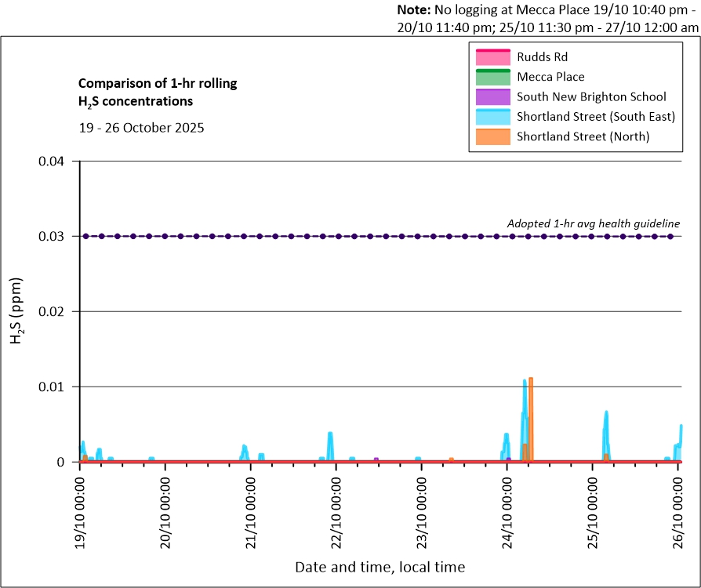Click the 'Adopted 1-hr avg health guideline' label
The image size is (701, 588).
pos(593,223)
